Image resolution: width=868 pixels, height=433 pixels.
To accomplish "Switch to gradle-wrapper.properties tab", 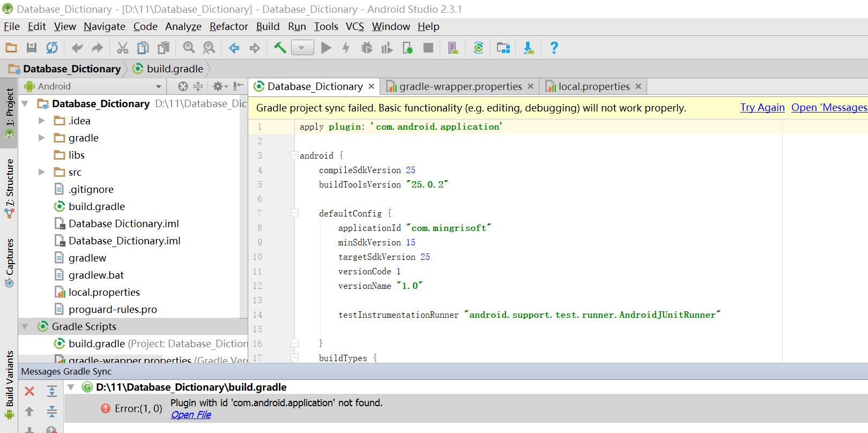I will [x=461, y=86].
